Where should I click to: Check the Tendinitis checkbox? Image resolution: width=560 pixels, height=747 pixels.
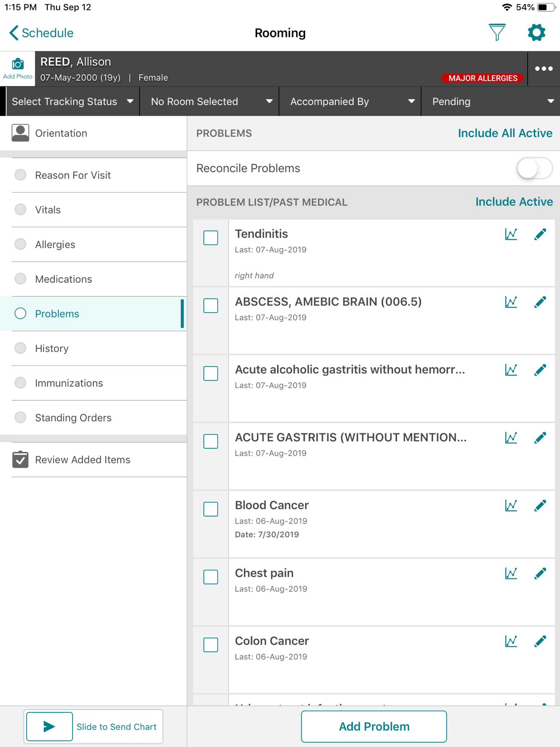click(x=211, y=238)
